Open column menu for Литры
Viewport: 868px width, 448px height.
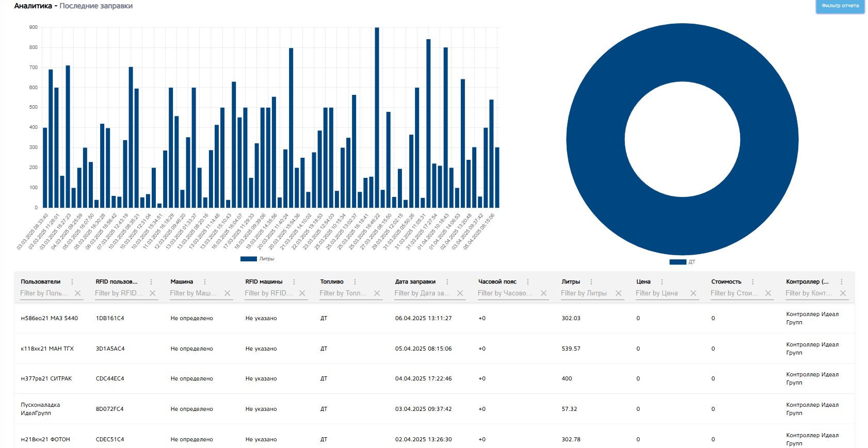coord(591,282)
